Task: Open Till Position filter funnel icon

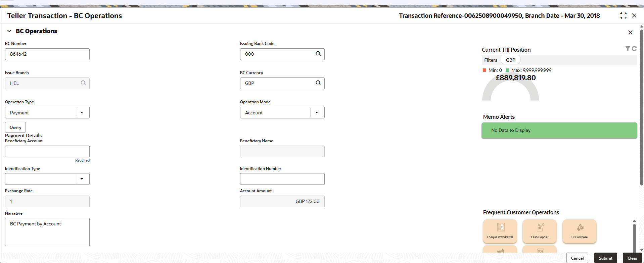Action: click(x=628, y=49)
